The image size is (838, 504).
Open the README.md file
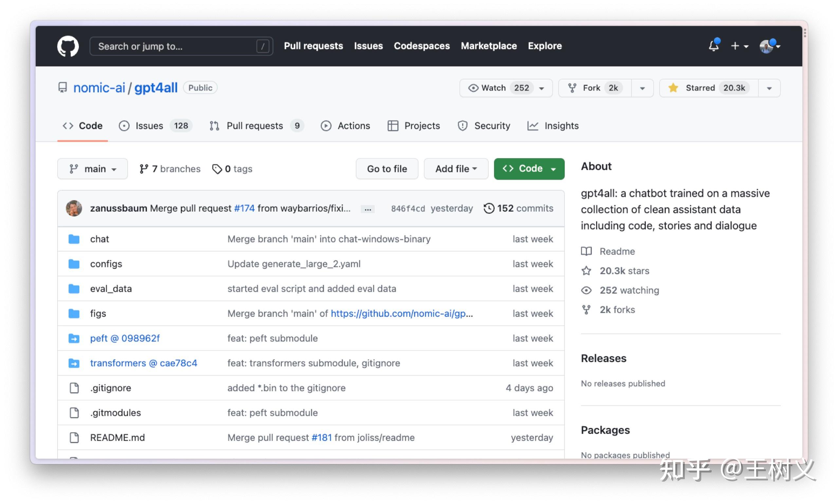click(117, 437)
